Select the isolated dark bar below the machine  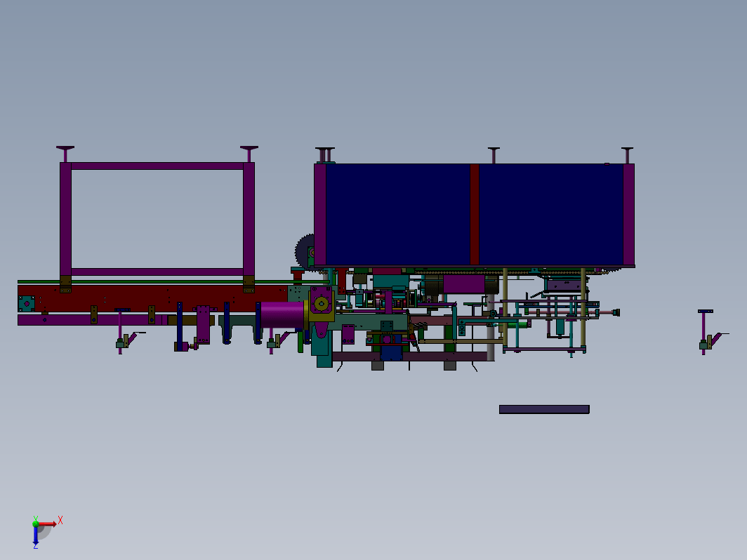tap(544, 410)
